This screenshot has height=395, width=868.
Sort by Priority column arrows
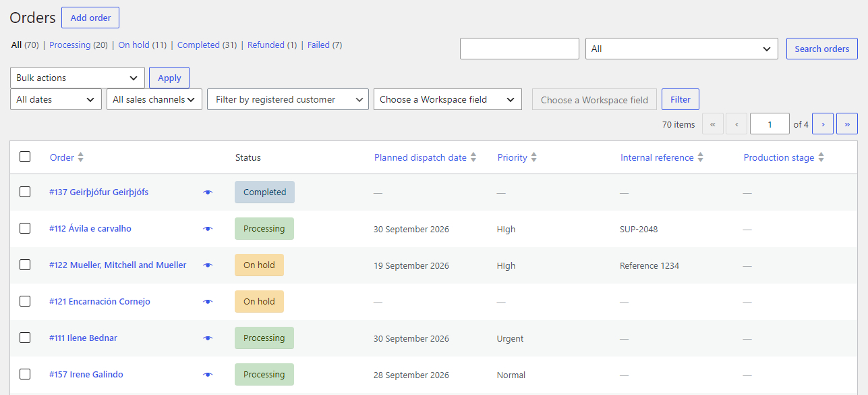point(534,157)
